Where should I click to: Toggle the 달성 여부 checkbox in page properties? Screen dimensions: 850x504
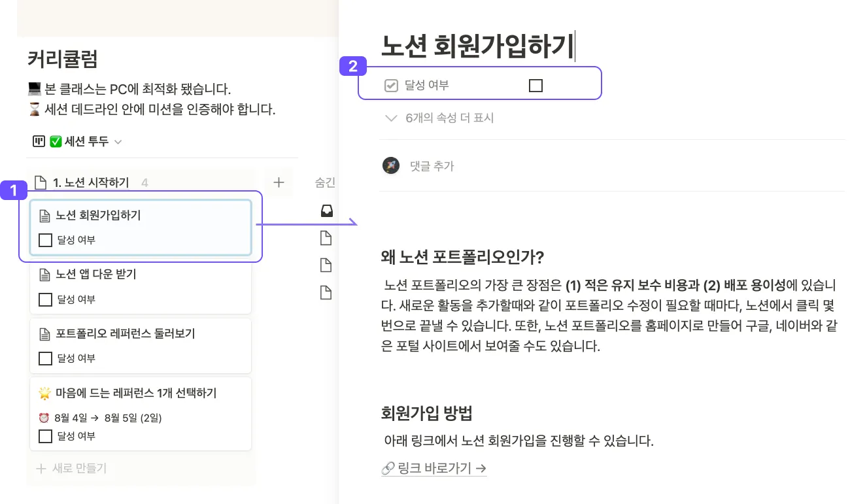(535, 86)
